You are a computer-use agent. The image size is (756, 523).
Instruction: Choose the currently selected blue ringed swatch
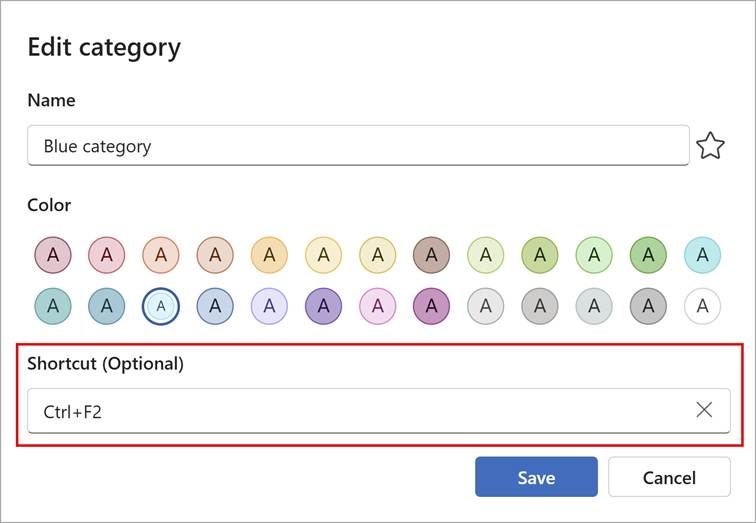[161, 307]
